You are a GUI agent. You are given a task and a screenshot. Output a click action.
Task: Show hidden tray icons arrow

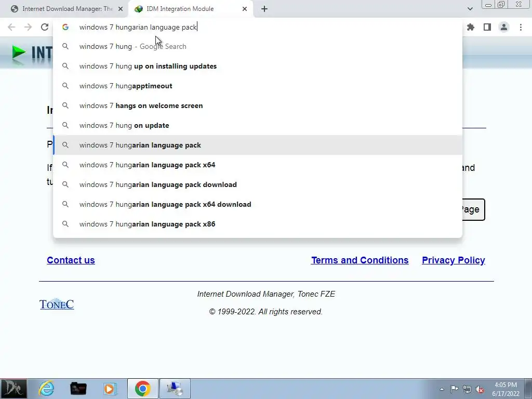pos(442,389)
